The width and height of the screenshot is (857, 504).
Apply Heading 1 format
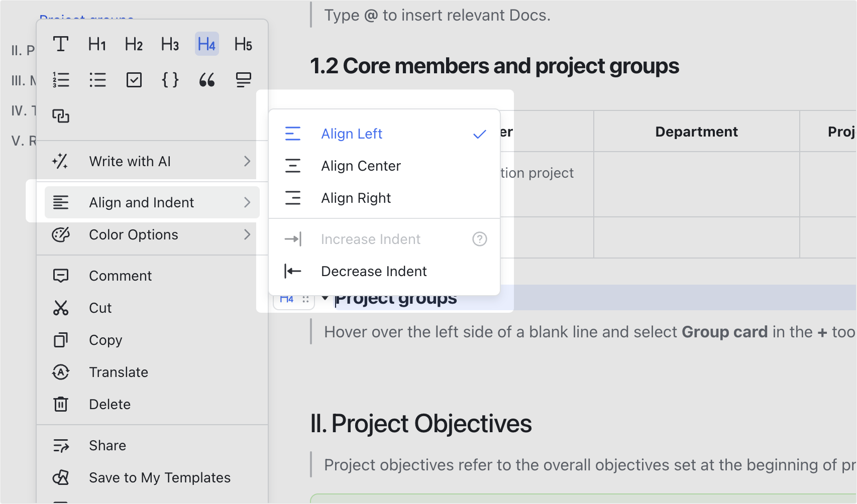97,44
